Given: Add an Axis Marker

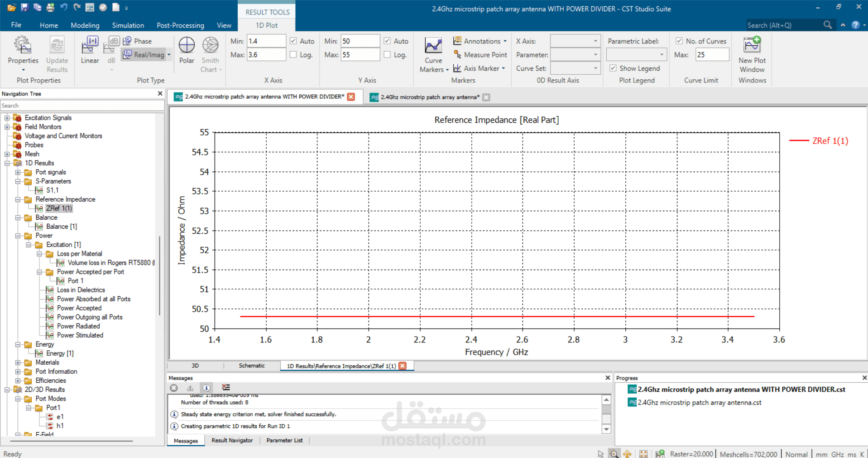Looking at the screenshot, I should 479,68.
